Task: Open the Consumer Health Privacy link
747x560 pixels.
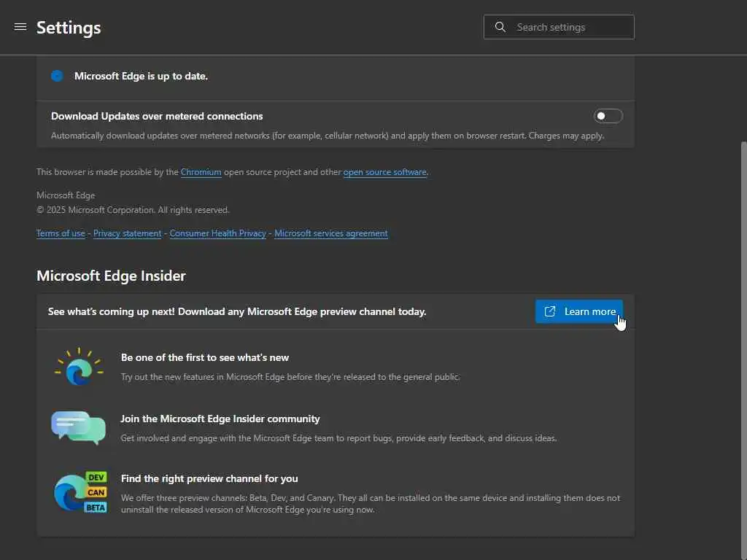Action: tap(217, 233)
